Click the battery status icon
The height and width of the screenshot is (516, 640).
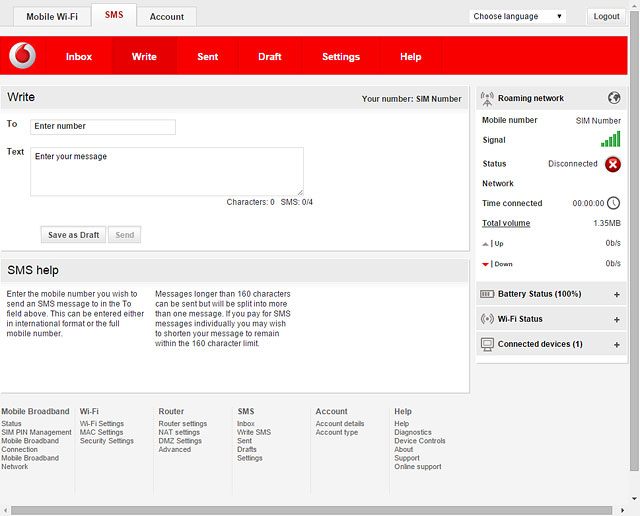click(487, 294)
